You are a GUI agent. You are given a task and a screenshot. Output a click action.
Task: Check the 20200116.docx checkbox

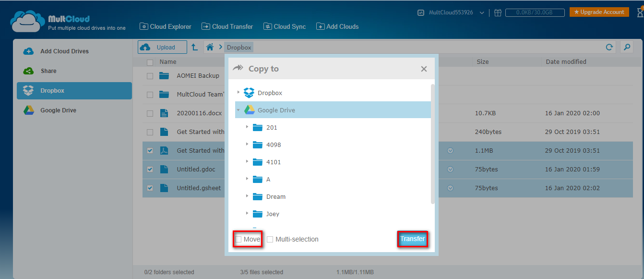pos(150,113)
